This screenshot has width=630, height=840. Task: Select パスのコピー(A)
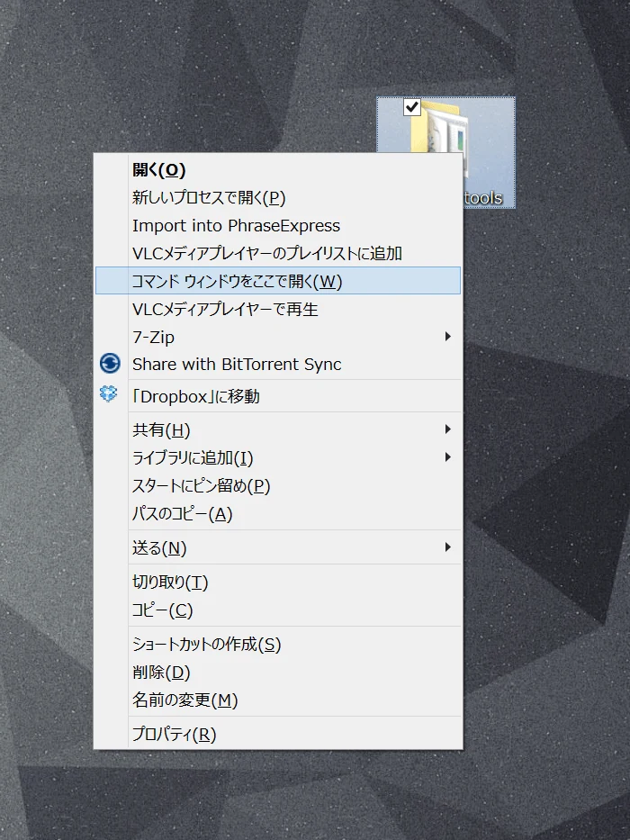point(278,513)
